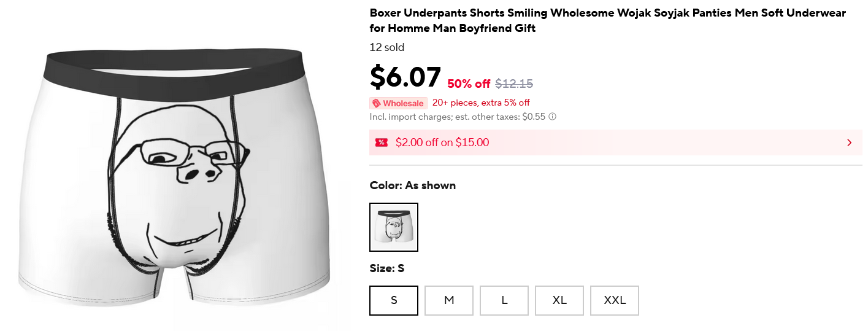Choose size M
This screenshot has width=868, height=331.
coord(449,300)
